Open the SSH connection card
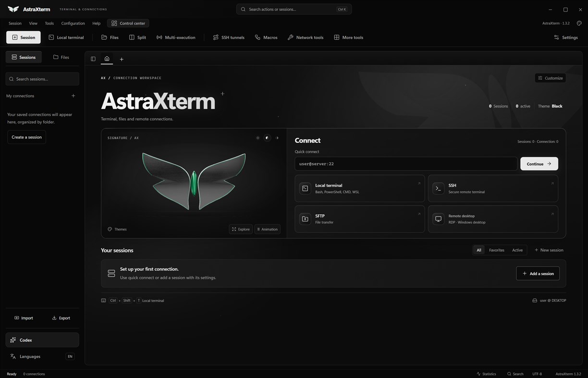This screenshot has width=588, height=378. click(493, 188)
